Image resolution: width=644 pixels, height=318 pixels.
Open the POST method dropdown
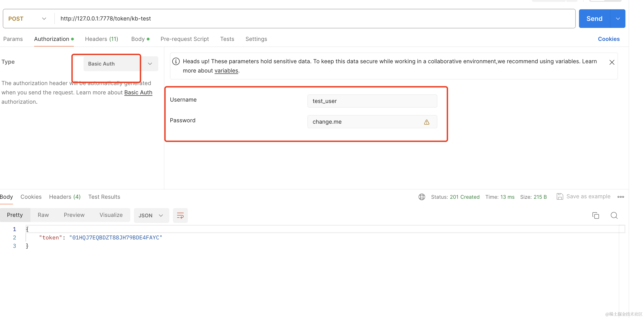27,19
